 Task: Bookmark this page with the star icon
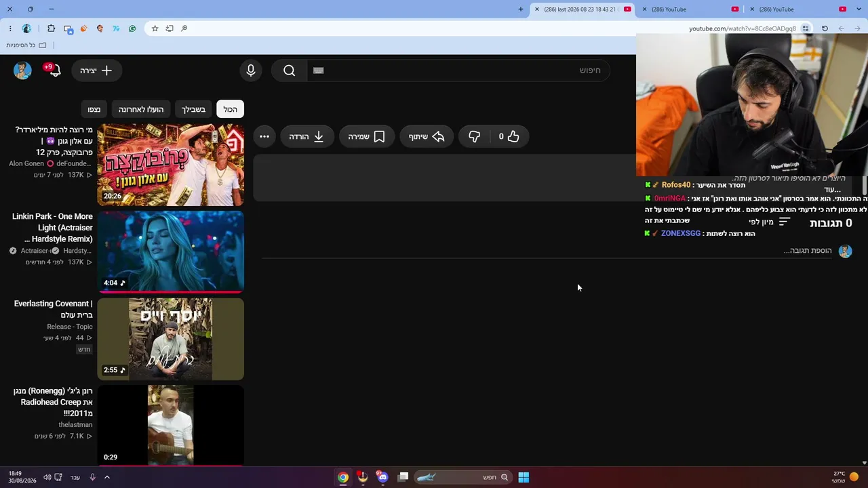pos(155,28)
